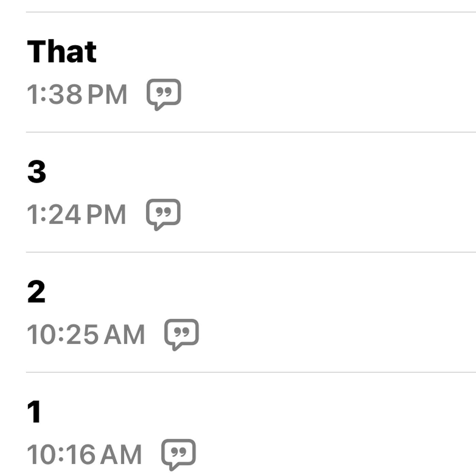Click divider between That and recording 3

tap(251, 132)
